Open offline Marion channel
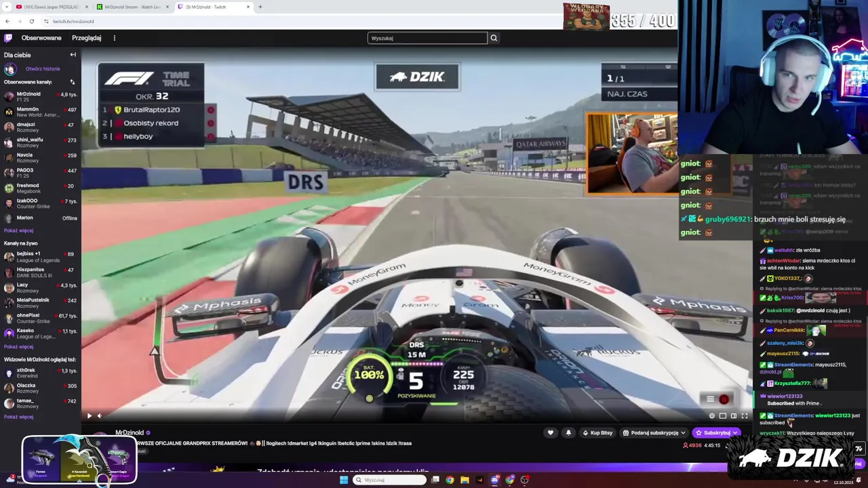The height and width of the screenshot is (488, 868). tap(41, 218)
